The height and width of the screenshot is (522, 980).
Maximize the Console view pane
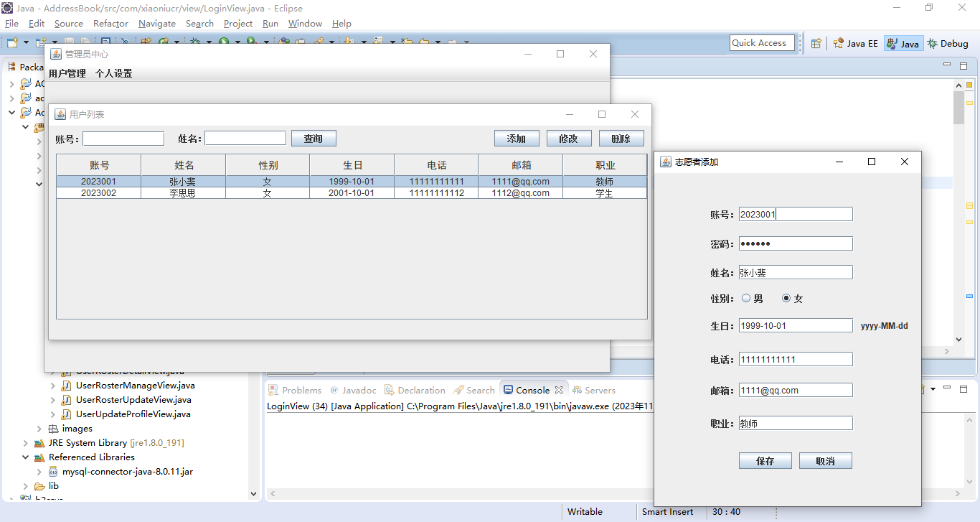(963, 388)
